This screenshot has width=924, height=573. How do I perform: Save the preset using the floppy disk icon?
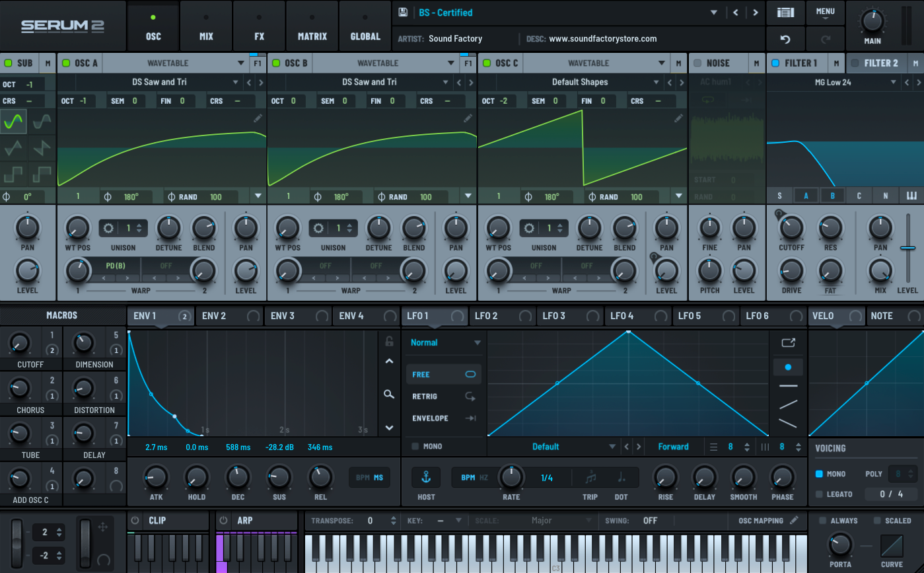tap(403, 13)
